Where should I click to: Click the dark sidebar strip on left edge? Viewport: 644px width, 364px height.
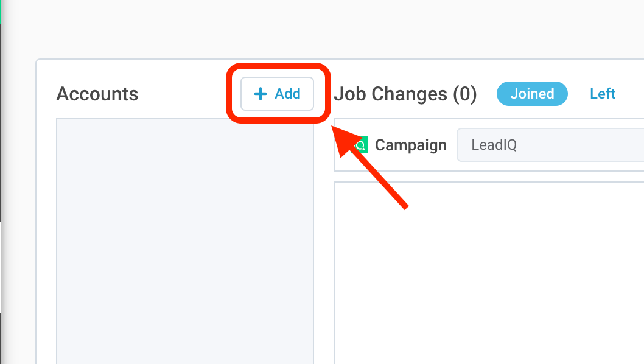coord(1,122)
